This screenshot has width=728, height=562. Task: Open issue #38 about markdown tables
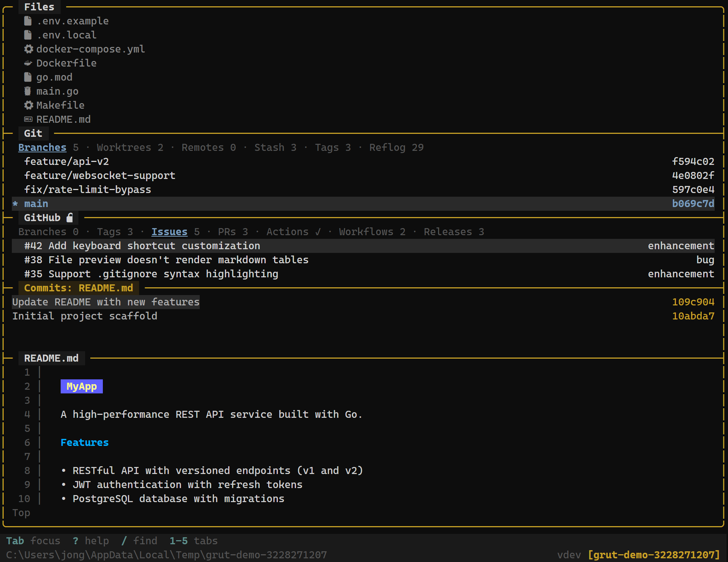click(363, 260)
